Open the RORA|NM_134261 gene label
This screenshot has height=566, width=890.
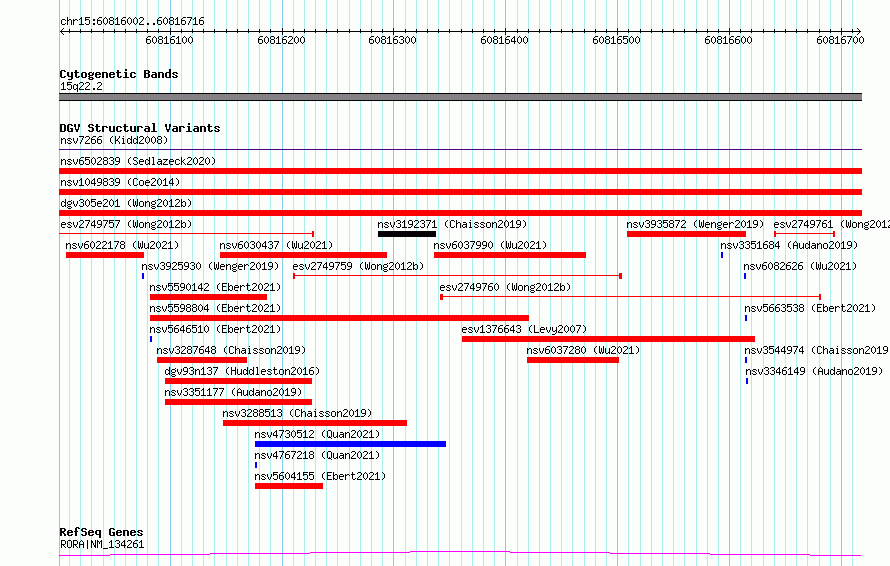click(102, 544)
